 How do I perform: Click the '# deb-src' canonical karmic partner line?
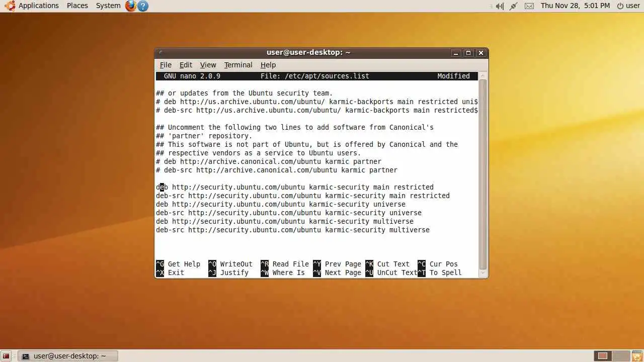tap(277, 170)
